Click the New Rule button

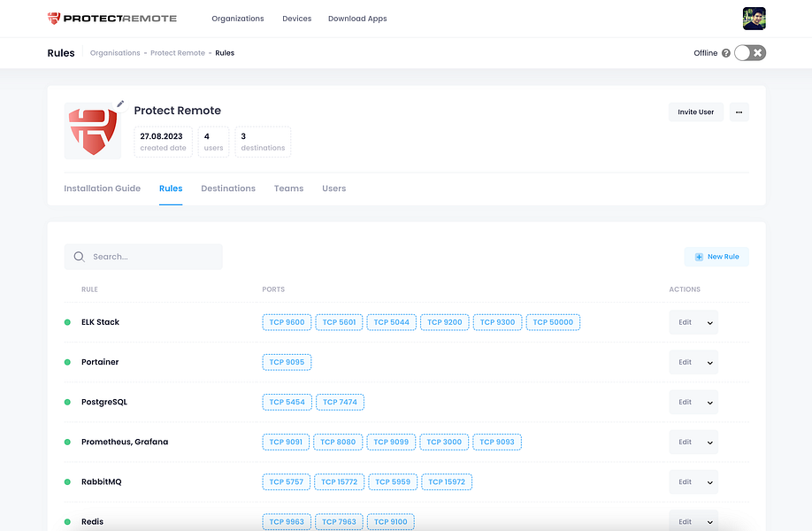tap(716, 257)
